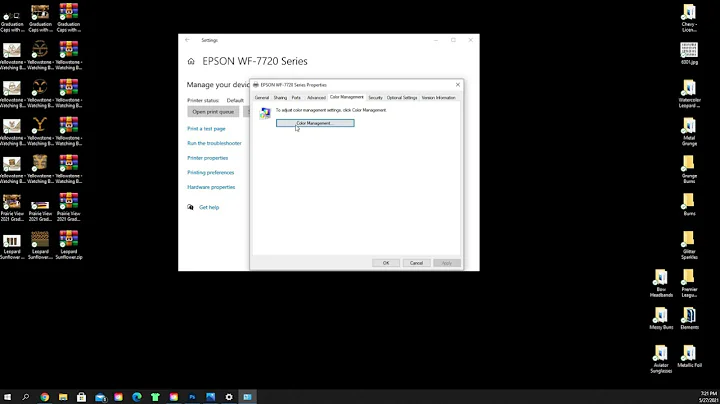Click the Color Management... button
720x404 pixels.
pos(315,123)
